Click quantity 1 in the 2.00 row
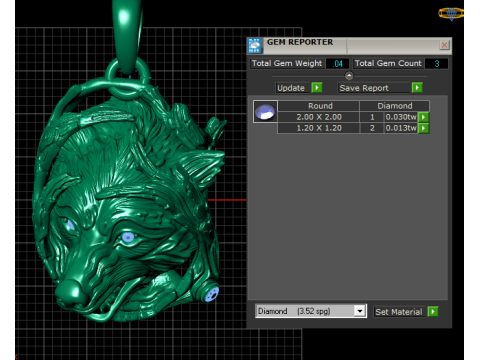 click(x=372, y=117)
